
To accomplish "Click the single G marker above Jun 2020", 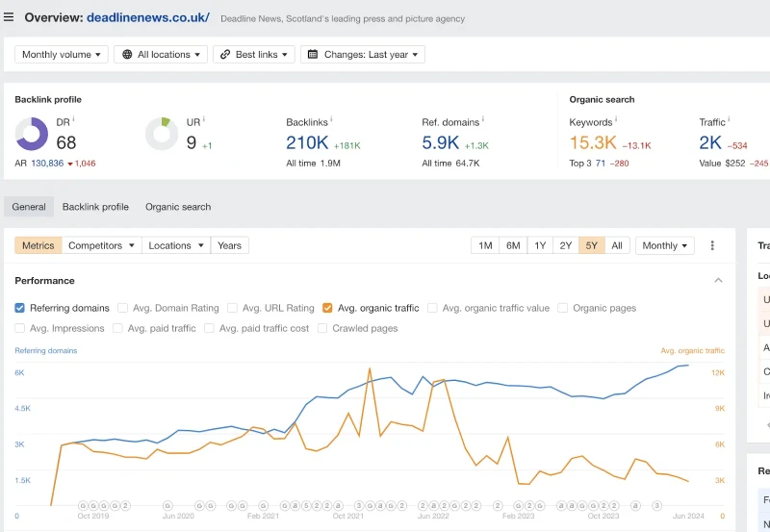I will click(167, 505).
